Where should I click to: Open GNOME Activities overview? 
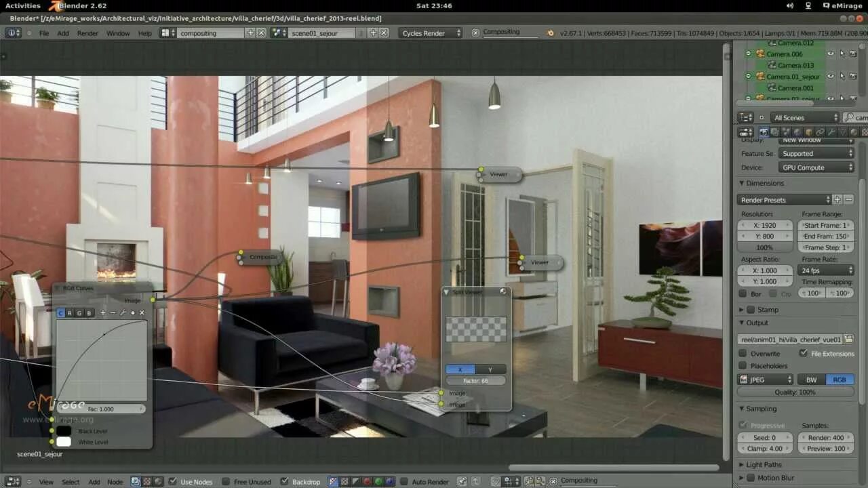[22, 5]
